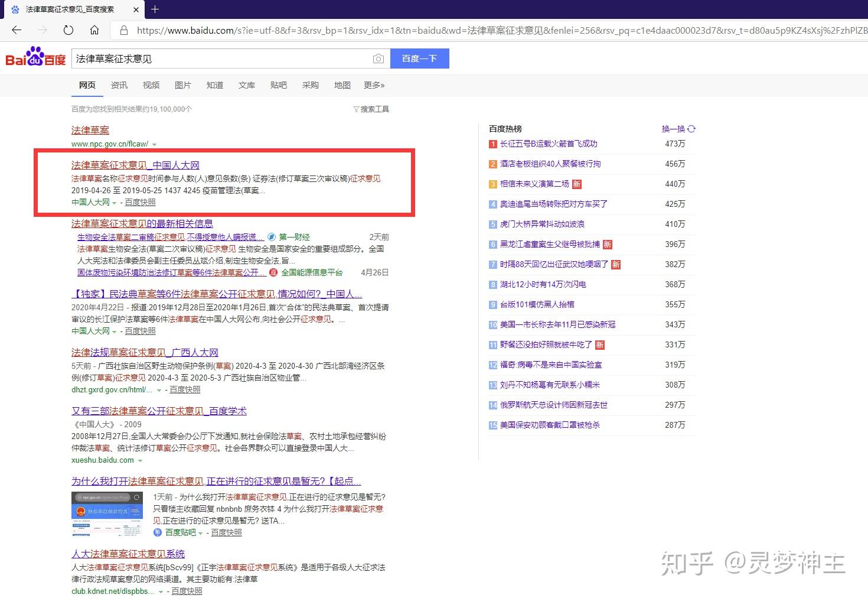
Task: Go forward to the next page
Action: [x=43, y=30]
